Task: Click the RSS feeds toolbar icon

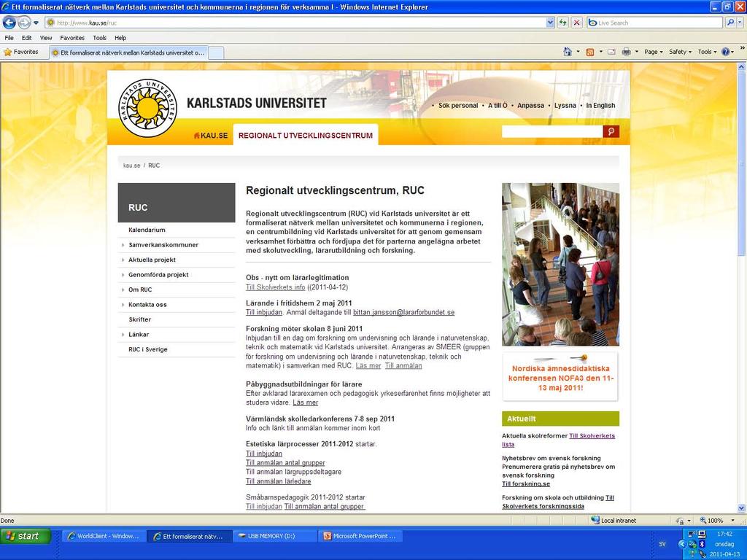Action: (x=589, y=52)
